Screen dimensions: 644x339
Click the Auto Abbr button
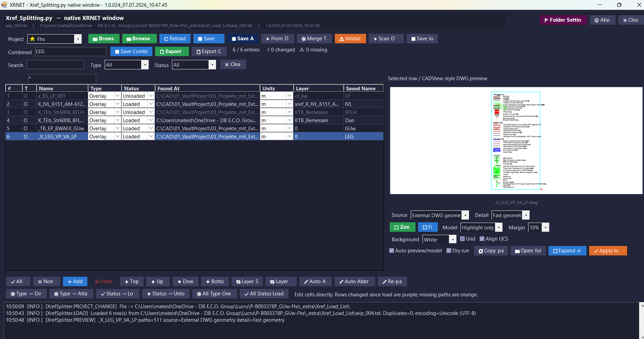(355, 281)
